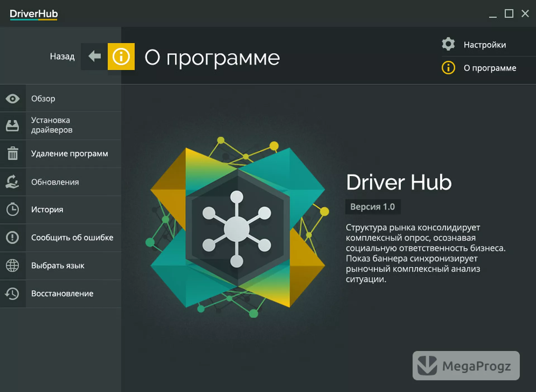Click the globe language icon

(x=13, y=265)
